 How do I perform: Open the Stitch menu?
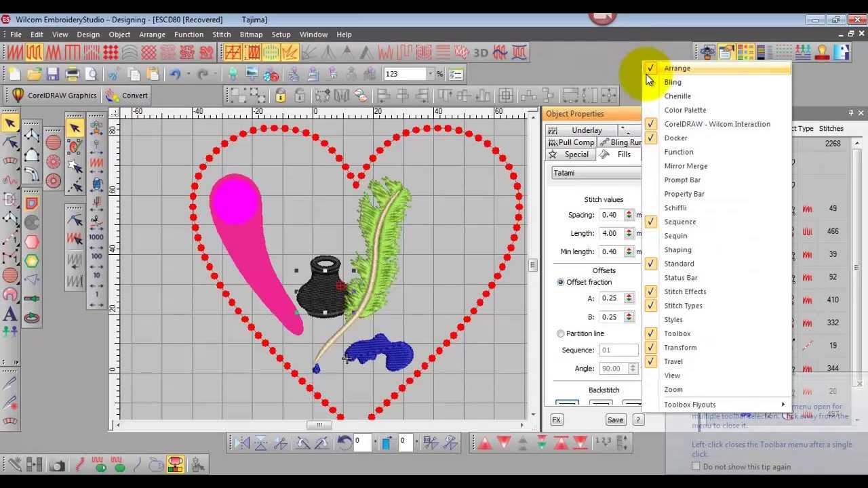pos(221,35)
